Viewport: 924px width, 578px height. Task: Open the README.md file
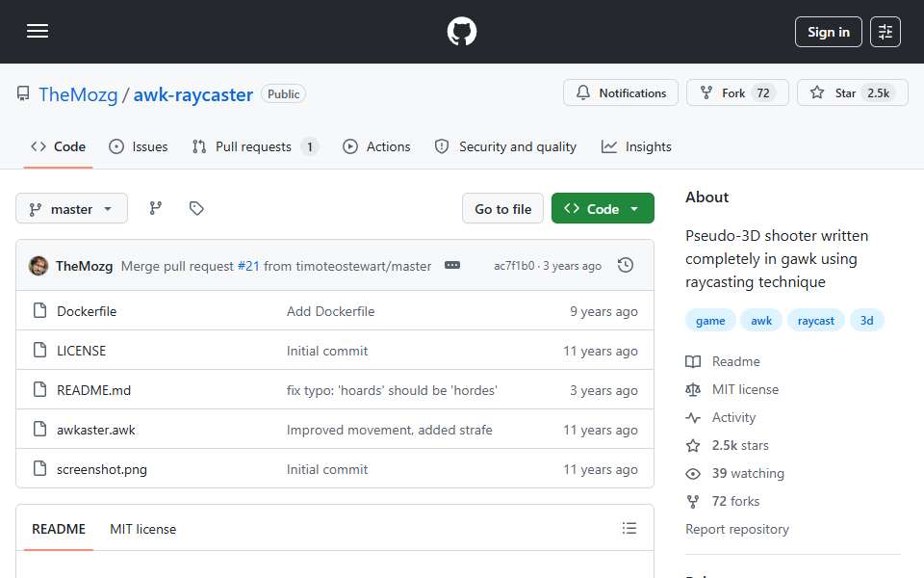[x=93, y=390]
